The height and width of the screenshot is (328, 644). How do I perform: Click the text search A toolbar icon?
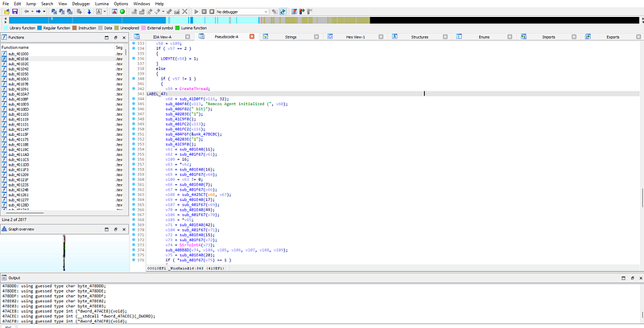click(98, 11)
